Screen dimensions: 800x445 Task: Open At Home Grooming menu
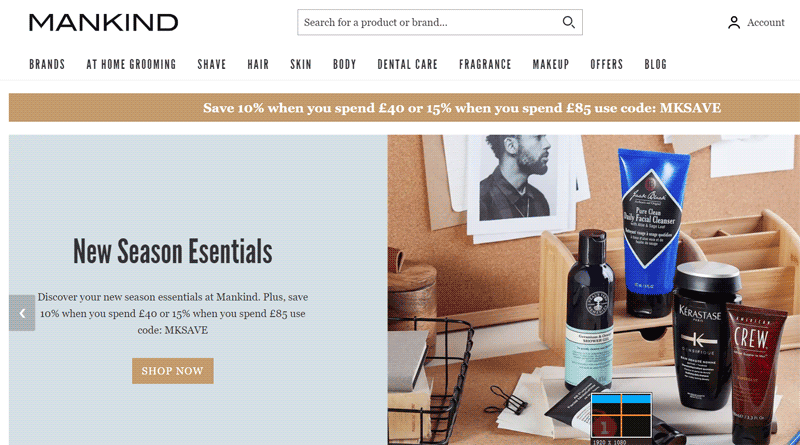[131, 64]
